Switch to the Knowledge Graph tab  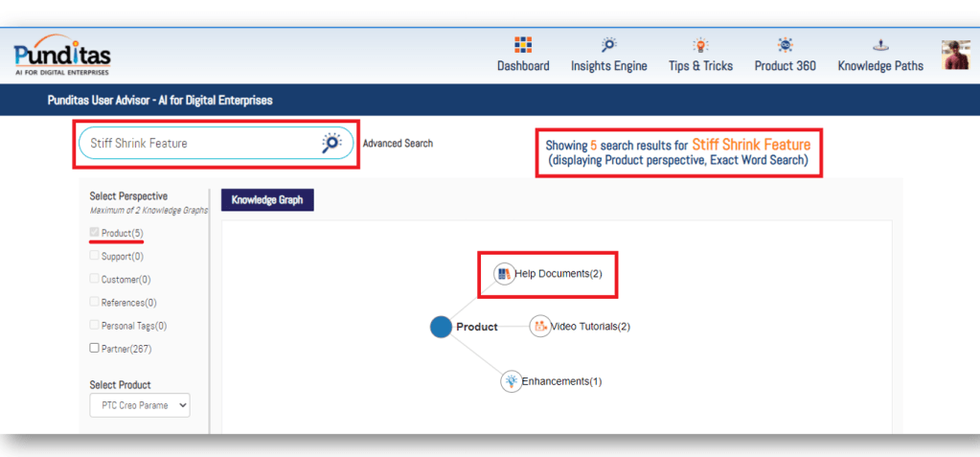tap(267, 200)
